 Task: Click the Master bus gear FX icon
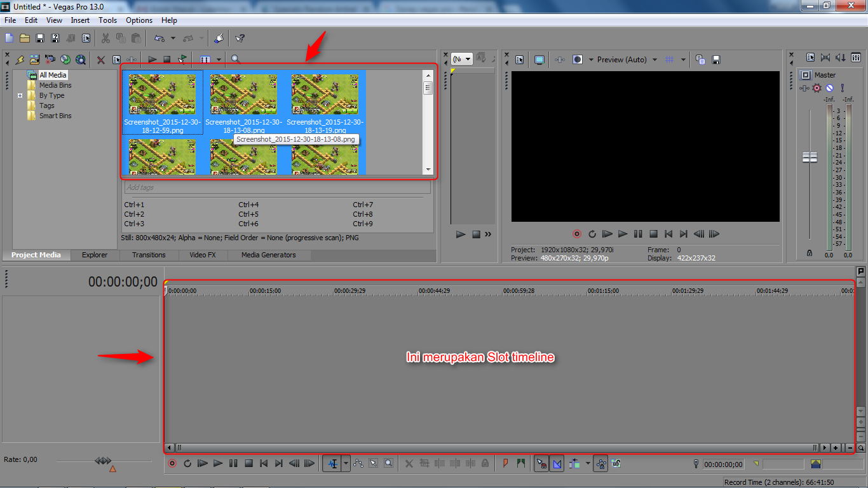(817, 88)
